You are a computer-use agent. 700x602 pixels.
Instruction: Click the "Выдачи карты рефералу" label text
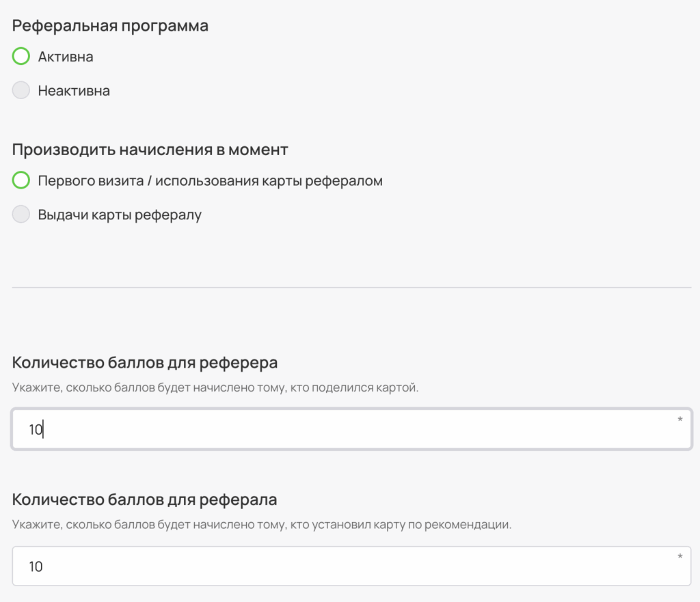120,215
